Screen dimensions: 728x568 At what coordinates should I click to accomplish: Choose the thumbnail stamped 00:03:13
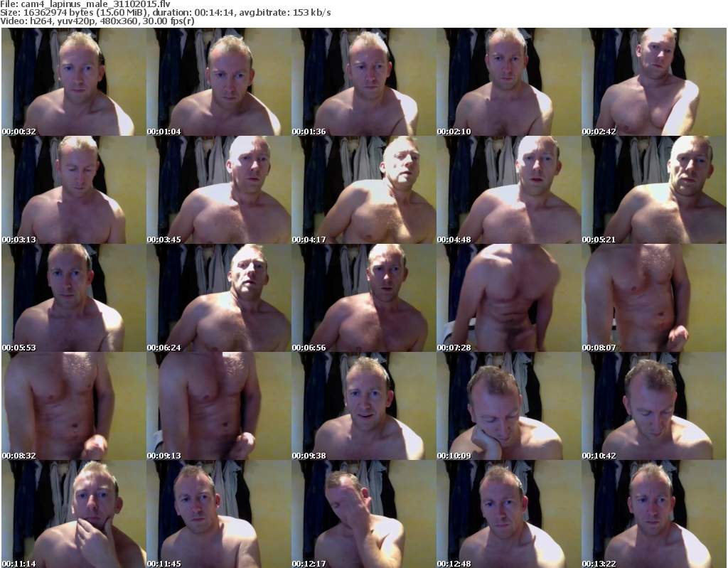coord(74,190)
